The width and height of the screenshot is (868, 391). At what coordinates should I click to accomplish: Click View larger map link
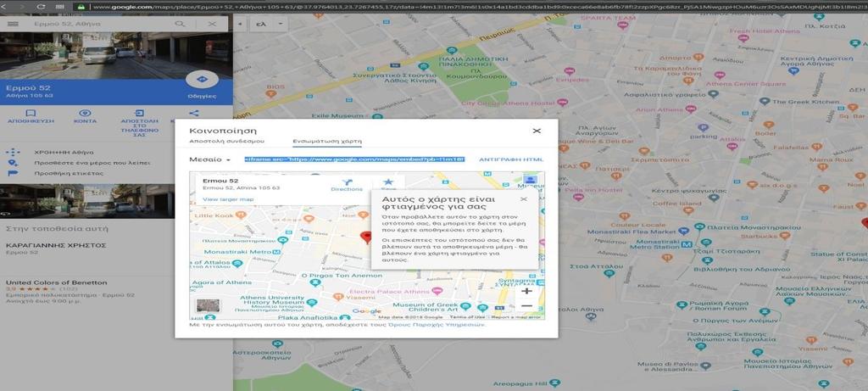(x=228, y=199)
